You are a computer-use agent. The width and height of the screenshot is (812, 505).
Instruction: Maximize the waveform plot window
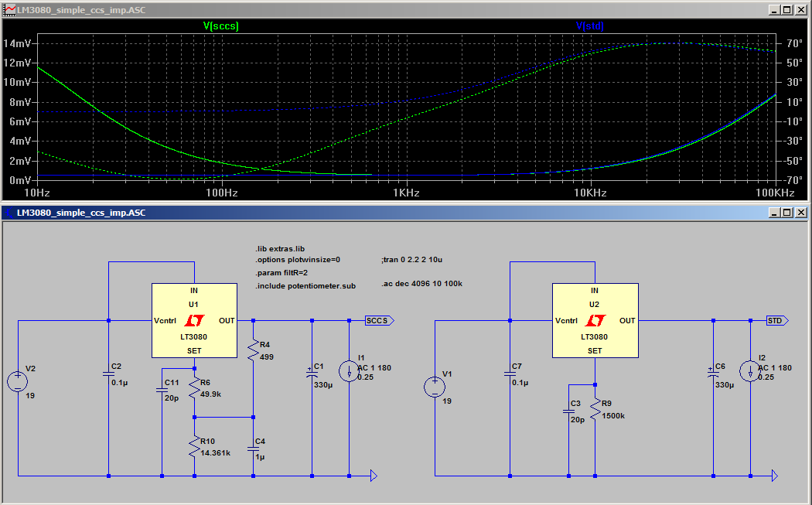[787, 10]
